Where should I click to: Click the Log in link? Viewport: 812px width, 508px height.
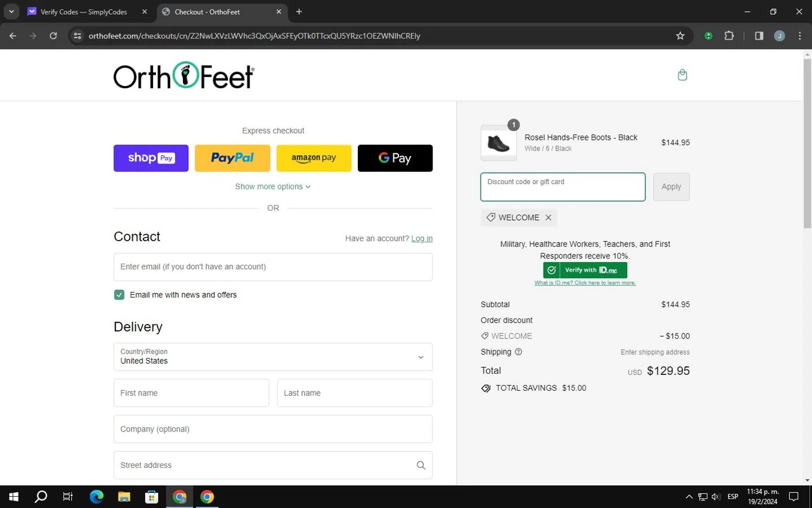[422, 238]
